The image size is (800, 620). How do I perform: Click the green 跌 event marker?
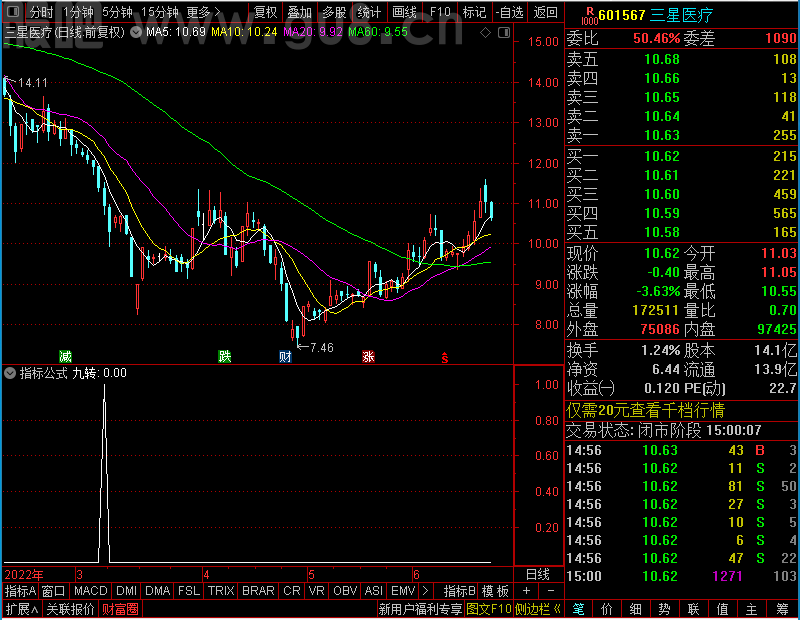[224, 356]
